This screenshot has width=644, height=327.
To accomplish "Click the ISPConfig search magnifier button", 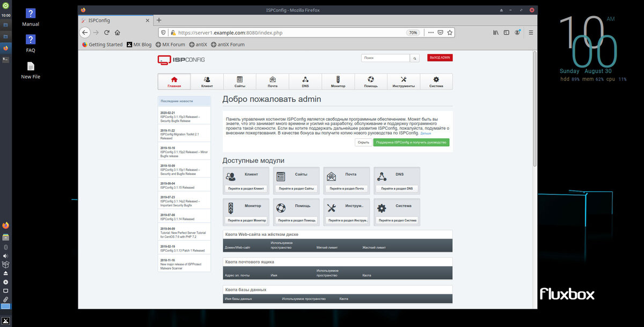I will pyautogui.click(x=415, y=58).
